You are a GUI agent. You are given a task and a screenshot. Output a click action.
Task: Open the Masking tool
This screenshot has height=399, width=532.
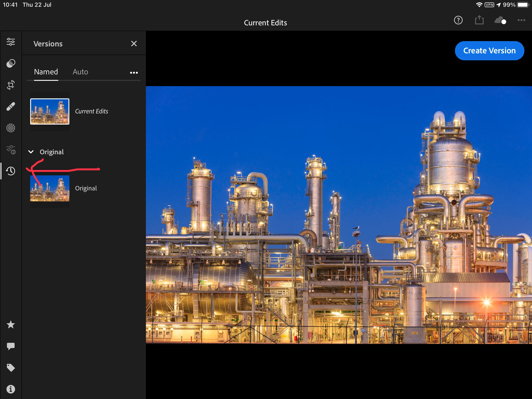(x=11, y=128)
